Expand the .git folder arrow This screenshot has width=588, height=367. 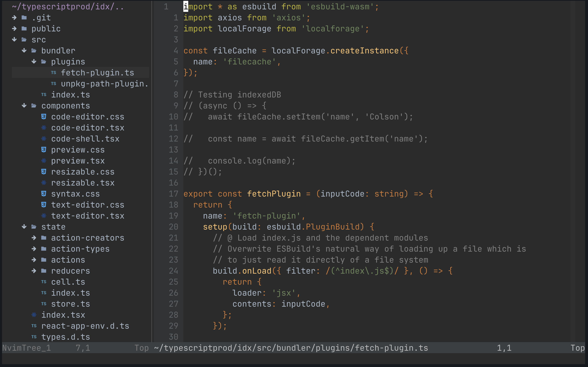point(14,18)
